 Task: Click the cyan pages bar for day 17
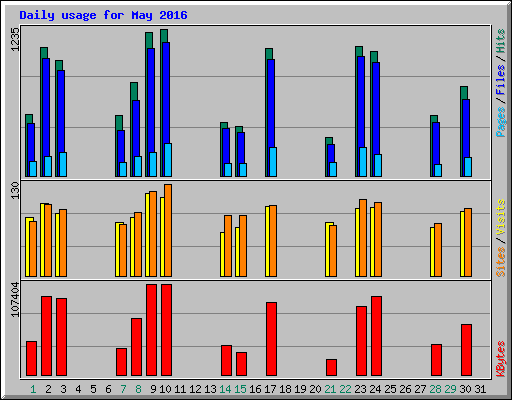(273, 162)
